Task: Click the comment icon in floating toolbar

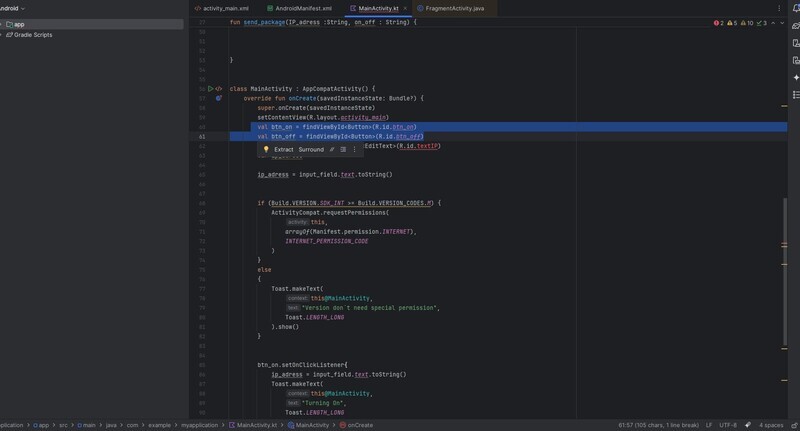Action: (x=332, y=149)
